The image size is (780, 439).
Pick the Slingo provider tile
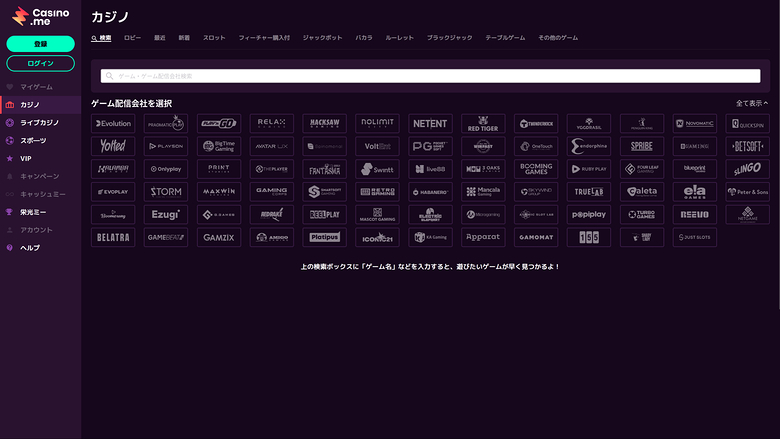(x=747, y=169)
